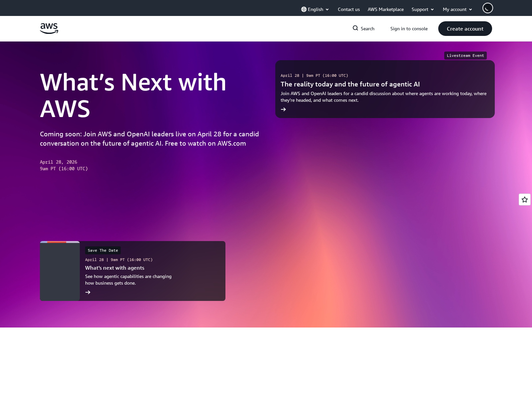Click the arrow on the agentic AI card
This screenshot has height=399, width=532.
coord(284,109)
